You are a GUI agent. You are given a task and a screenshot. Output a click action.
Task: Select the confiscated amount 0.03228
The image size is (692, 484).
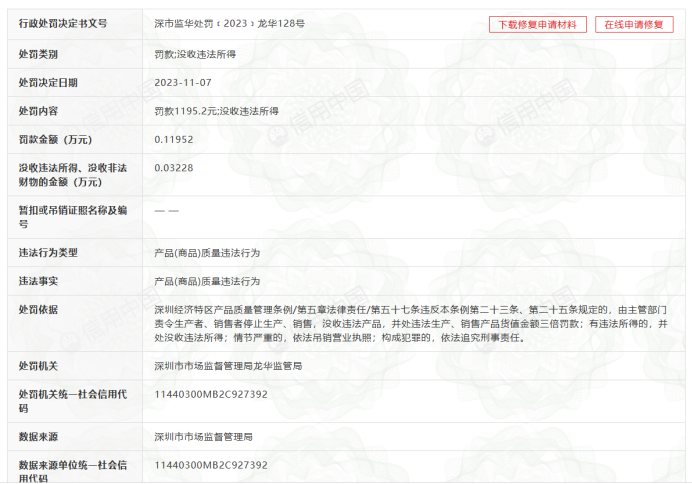click(x=174, y=168)
